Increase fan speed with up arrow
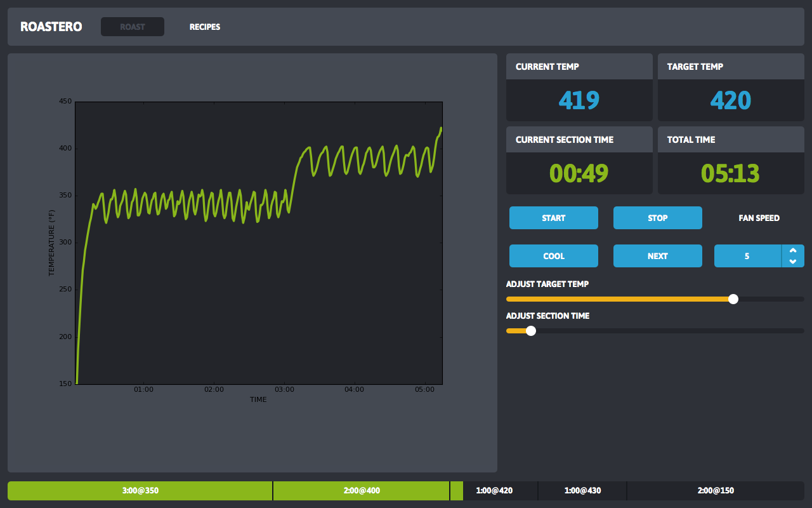This screenshot has width=812, height=508. coord(793,250)
